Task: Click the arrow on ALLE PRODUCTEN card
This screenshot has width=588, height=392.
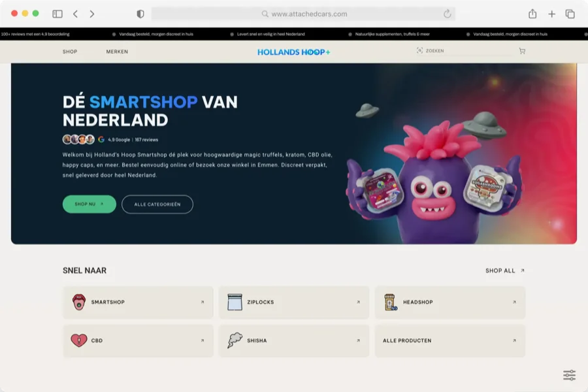Action: tap(515, 340)
